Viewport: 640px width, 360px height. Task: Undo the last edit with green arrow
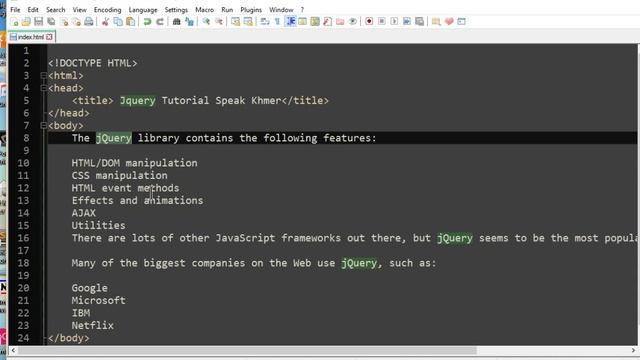pyautogui.click(x=147, y=22)
